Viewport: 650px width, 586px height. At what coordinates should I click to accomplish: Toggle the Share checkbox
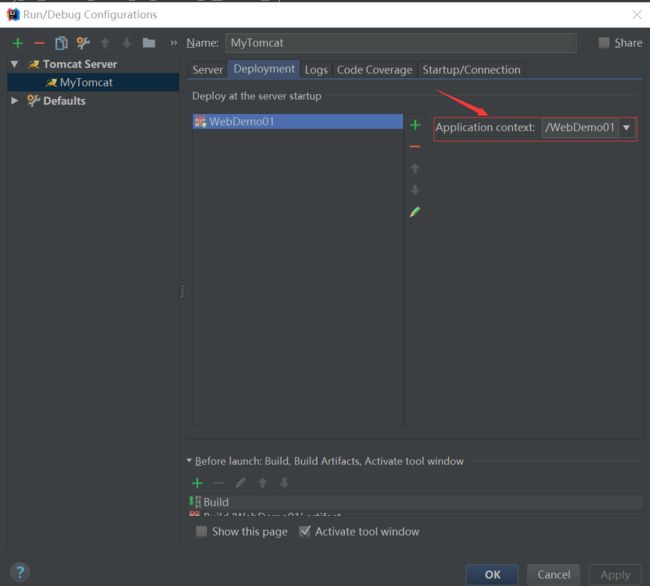click(x=604, y=42)
